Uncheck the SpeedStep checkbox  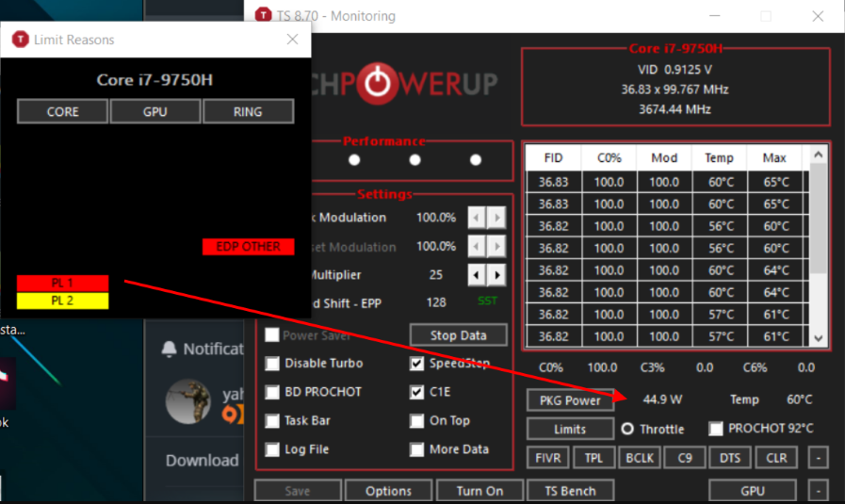416,364
